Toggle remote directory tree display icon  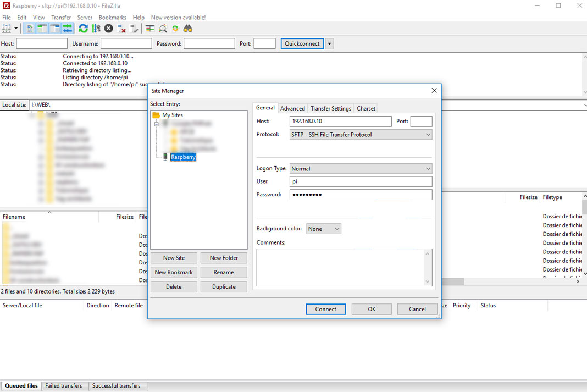pyautogui.click(x=55, y=29)
